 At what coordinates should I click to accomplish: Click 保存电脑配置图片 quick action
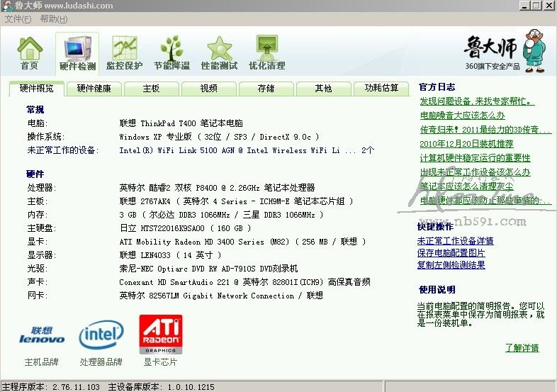451,253
